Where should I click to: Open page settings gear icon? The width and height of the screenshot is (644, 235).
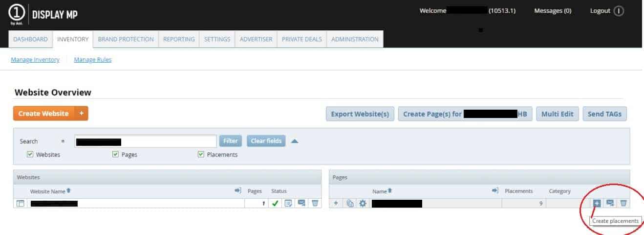pyautogui.click(x=363, y=203)
